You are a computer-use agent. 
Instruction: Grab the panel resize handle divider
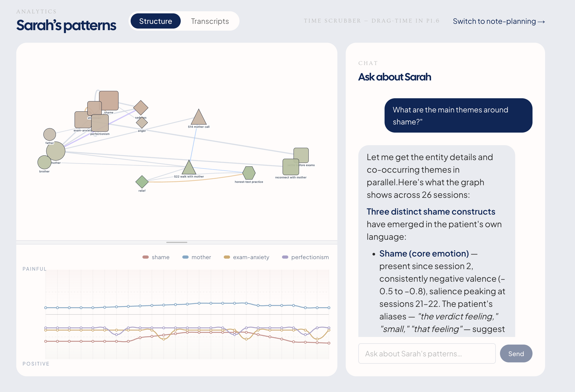(x=177, y=242)
